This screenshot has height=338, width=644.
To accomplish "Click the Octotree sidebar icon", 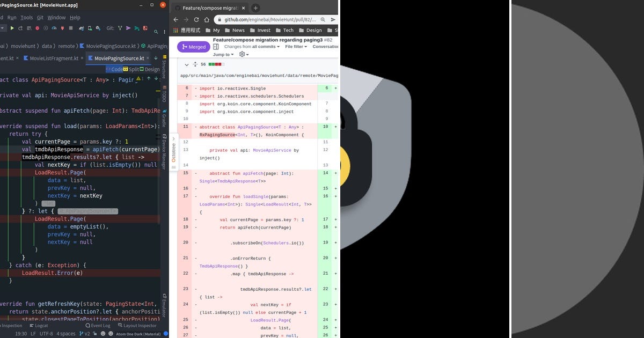I will (173, 153).
